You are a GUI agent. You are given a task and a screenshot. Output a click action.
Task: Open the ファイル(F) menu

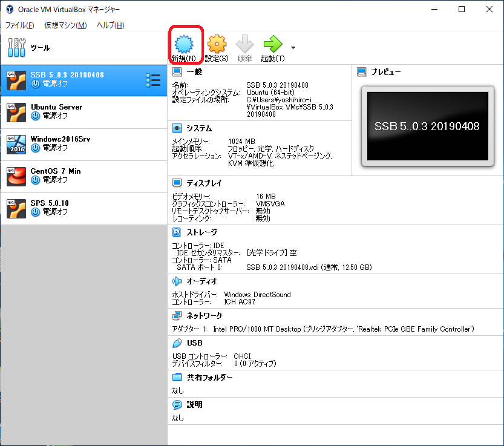click(19, 25)
